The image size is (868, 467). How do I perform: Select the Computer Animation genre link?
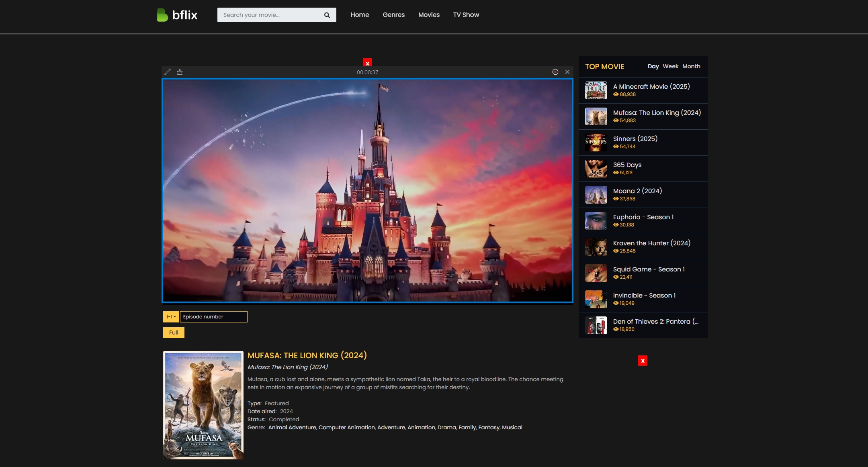click(x=346, y=427)
